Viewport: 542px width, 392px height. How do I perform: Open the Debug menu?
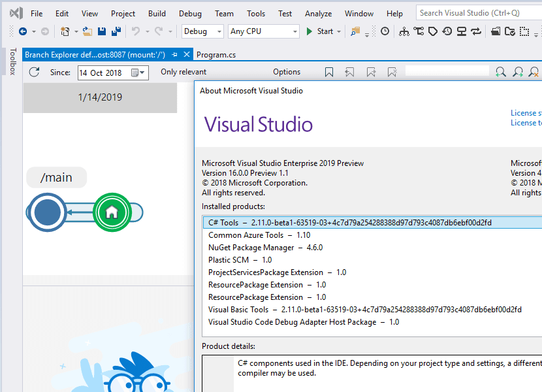(x=190, y=12)
